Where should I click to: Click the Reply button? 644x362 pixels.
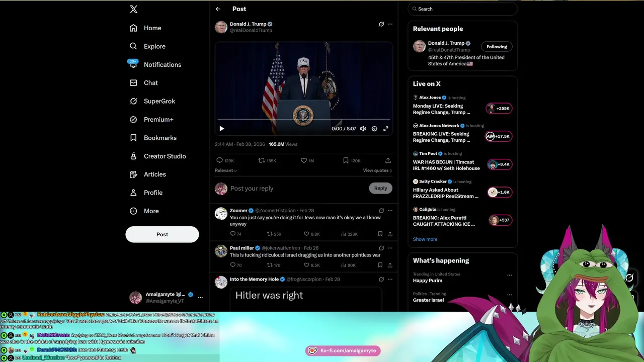pos(380,188)
